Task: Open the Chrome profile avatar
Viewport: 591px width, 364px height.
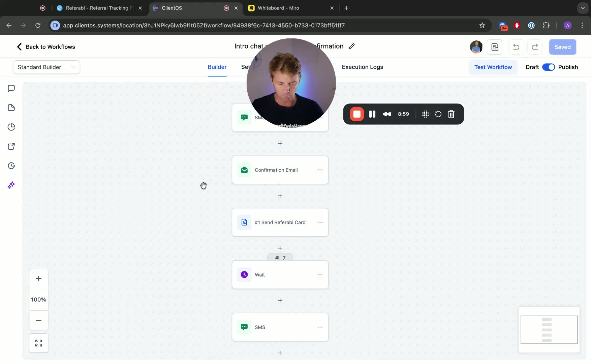Action: (567, 26)
